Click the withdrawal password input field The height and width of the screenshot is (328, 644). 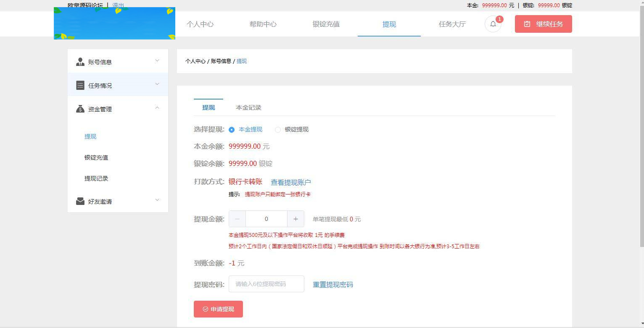point(266,284)
